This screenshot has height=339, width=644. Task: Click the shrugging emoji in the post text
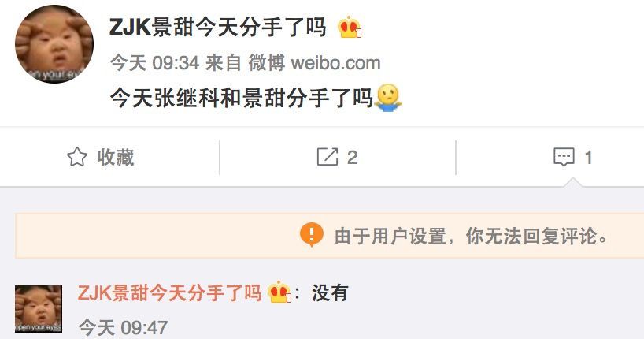[388, 99]
